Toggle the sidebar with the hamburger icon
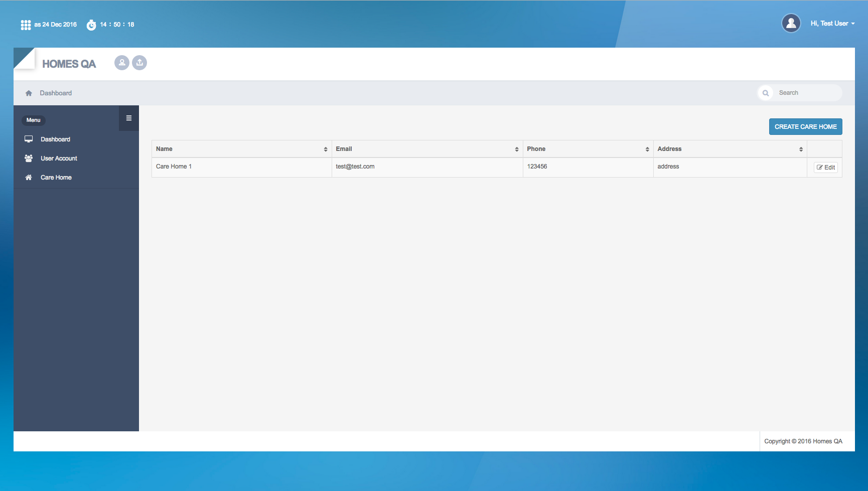The image size is (868, 491). (129, 118)
